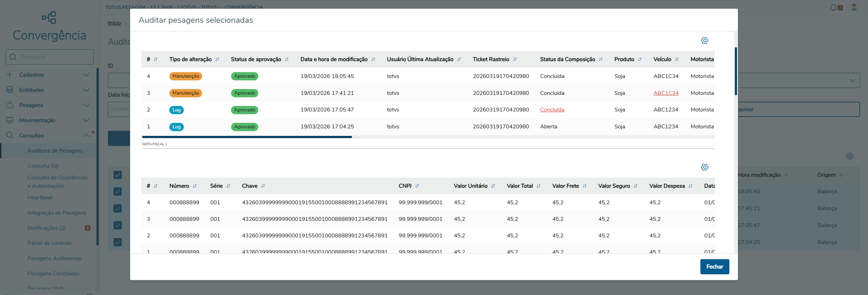The height and width of the screenshot is (295, 868).
Task: Open the notifications bell icon
Action: [x=833, y=7]
